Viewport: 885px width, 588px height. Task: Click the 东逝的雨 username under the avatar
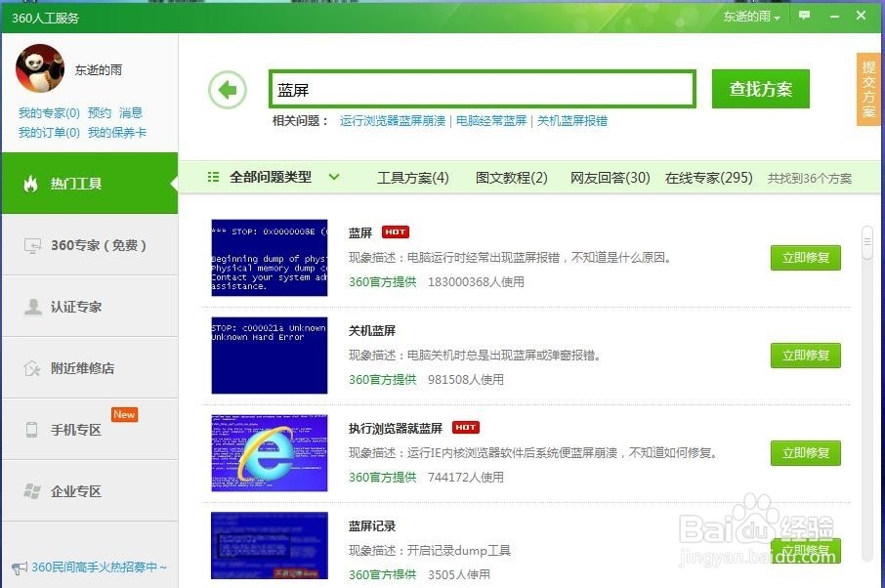tap(99, 70)
